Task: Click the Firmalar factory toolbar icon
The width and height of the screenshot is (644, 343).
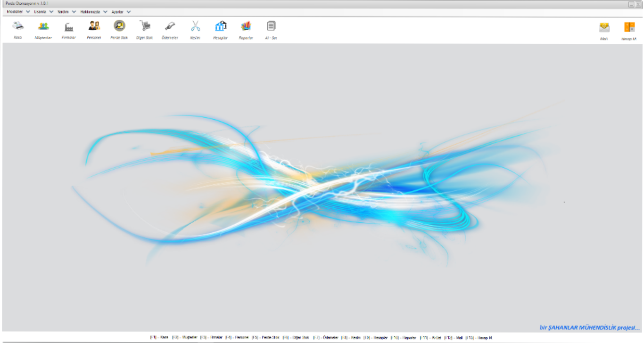Action: point(69,26)
